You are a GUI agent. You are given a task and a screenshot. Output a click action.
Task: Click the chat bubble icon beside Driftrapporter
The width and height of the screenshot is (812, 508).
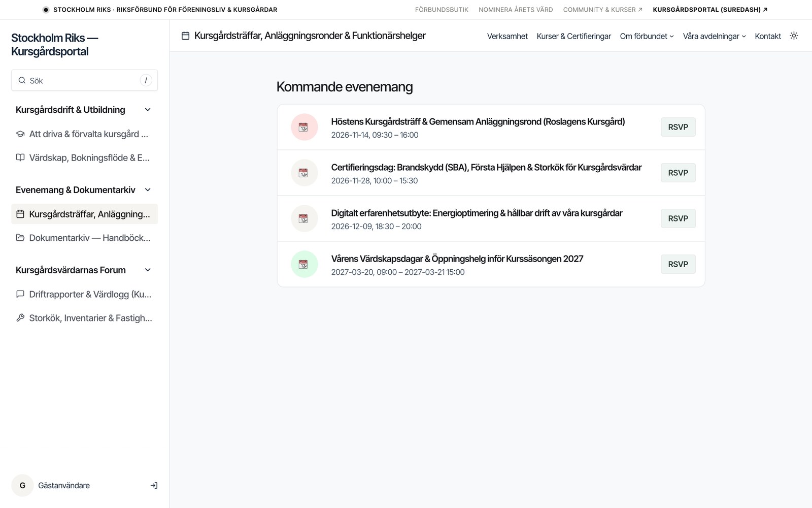pos(20,294)
